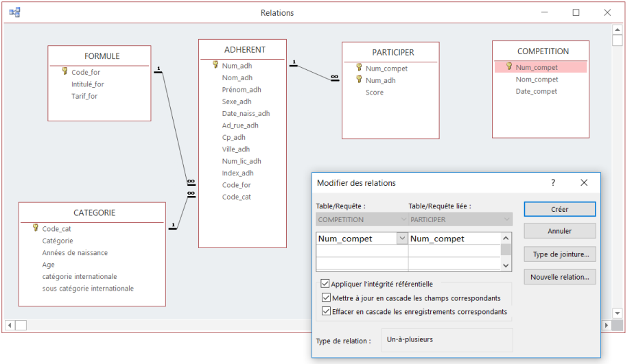634x364 pixels.
Task: Select Cp_adh field in ADHERENT
Action: coord(234,137)
